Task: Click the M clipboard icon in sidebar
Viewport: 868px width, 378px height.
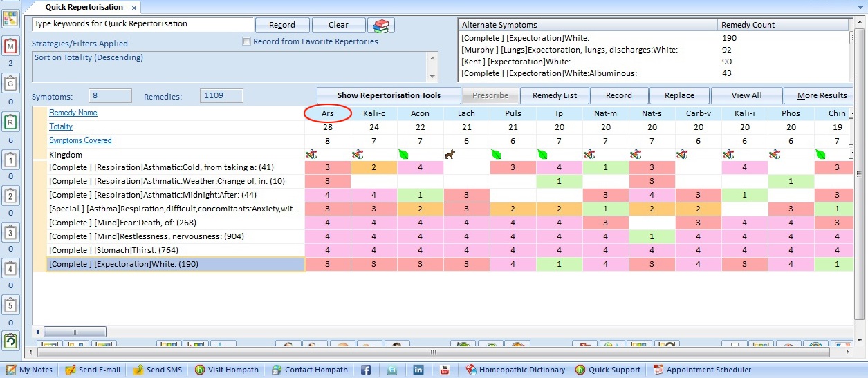Action: pos(10,47)
